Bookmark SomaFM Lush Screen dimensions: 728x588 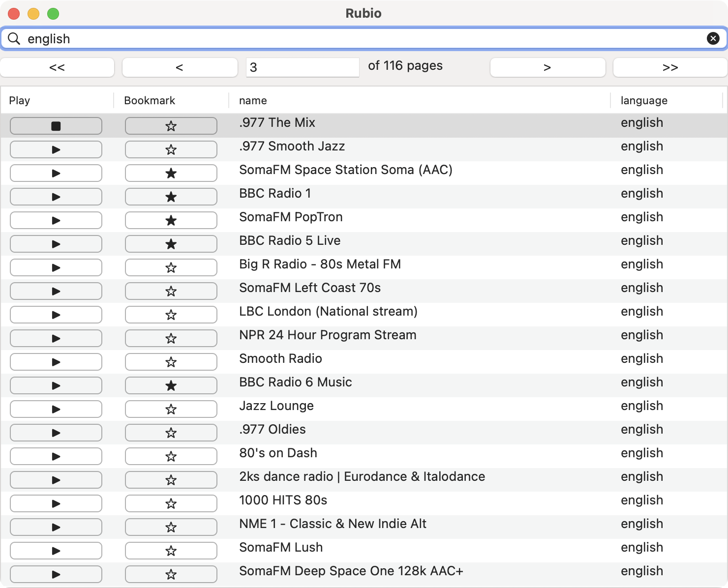pos(171,551)
